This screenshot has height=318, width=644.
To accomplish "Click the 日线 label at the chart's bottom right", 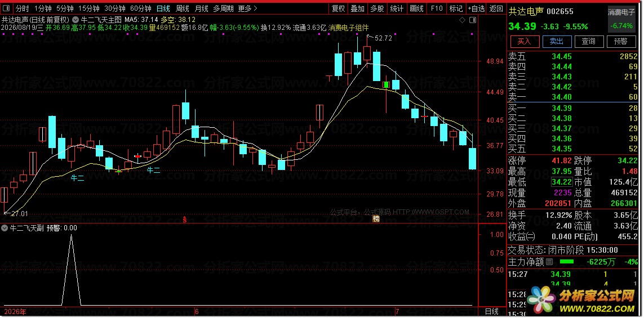I will tap(491, 311).
